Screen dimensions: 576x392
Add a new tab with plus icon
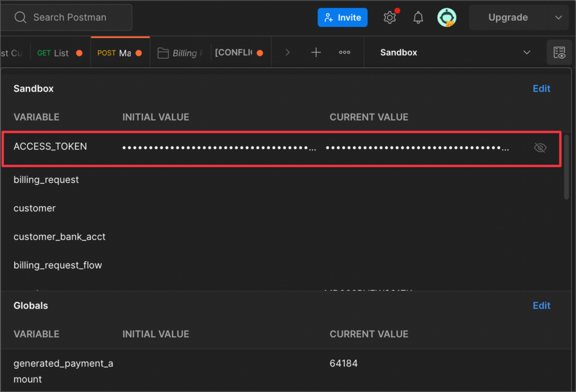[316, 52]
